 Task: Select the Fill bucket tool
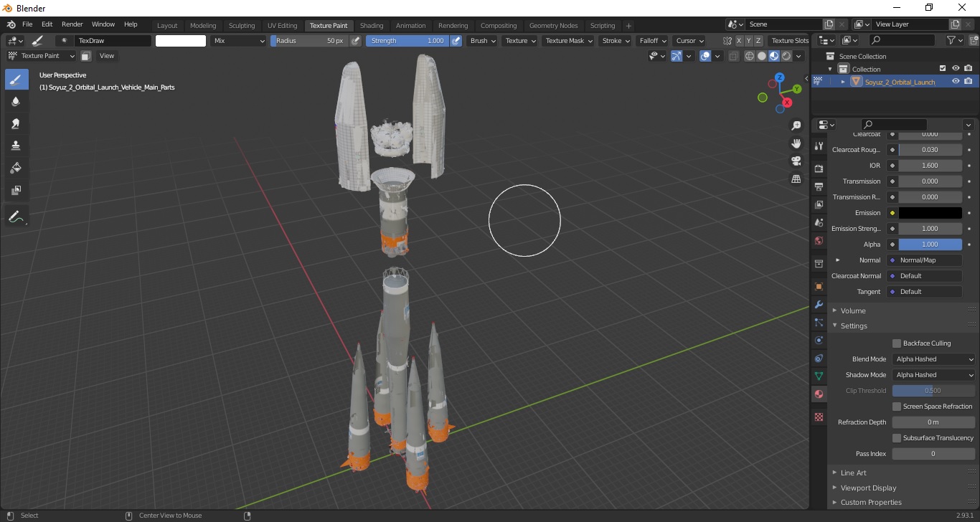pos(17,169)
